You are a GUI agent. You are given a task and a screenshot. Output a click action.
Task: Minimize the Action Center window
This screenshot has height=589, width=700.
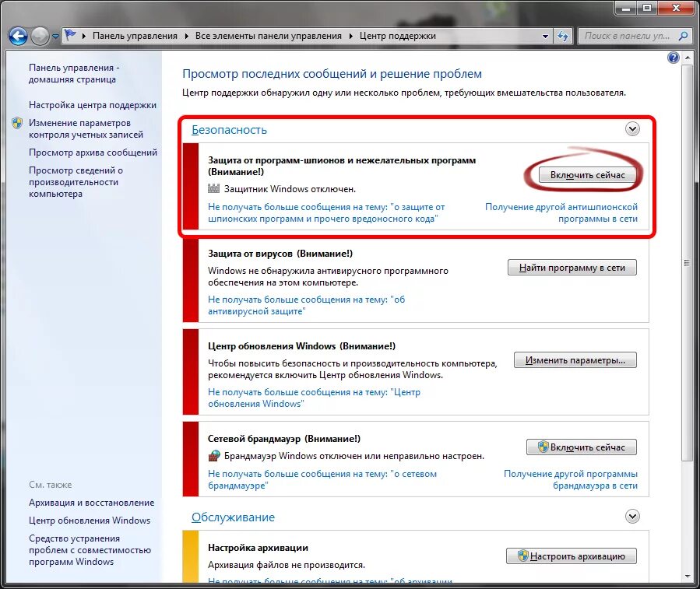(x=626, y=8)
